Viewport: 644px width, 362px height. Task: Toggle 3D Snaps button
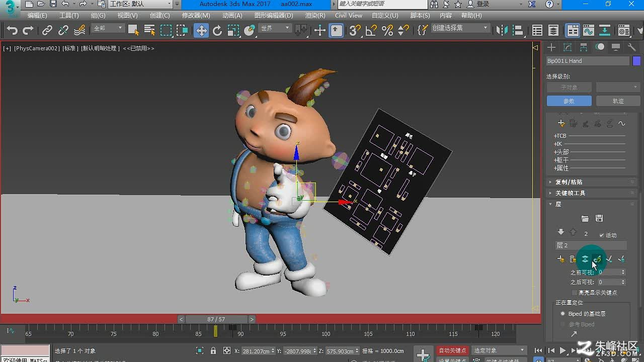[x=355, y=31]
